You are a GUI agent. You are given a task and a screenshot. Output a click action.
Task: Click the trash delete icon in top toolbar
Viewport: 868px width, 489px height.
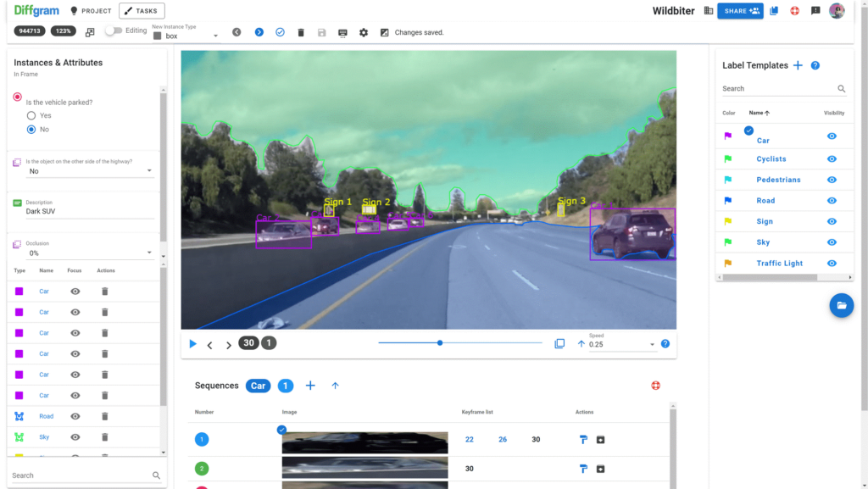(x=301, y=33)
